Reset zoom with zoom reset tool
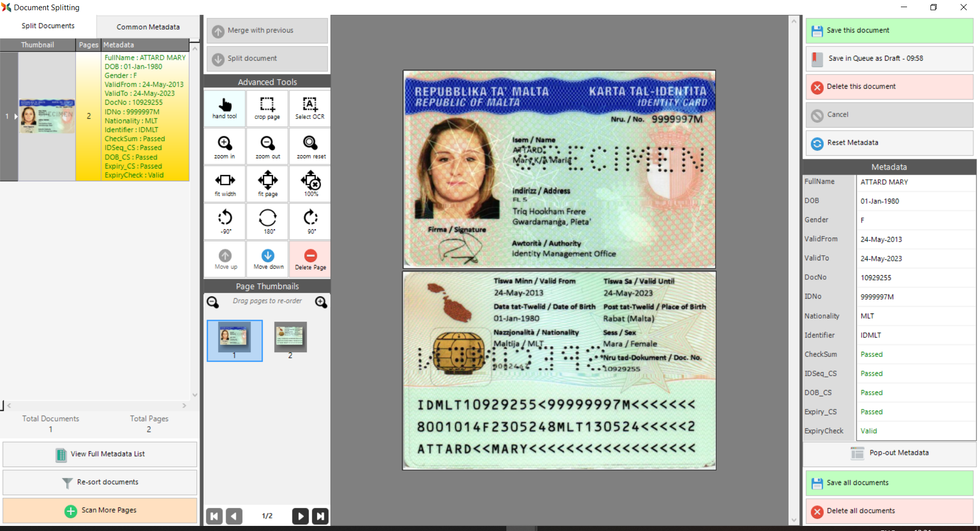 (x=310, y=147)
